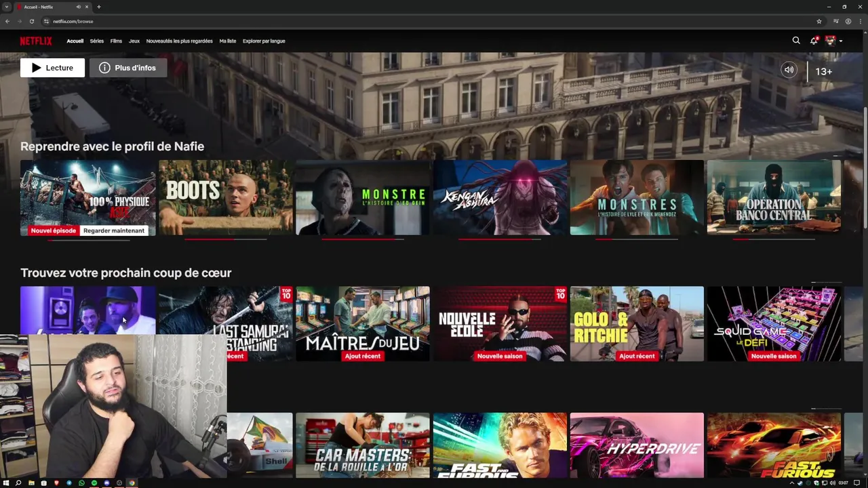Open Monstres: Lyle et Erik Menendez
This screenshot has width=868, height=488.
coord(637,197)
